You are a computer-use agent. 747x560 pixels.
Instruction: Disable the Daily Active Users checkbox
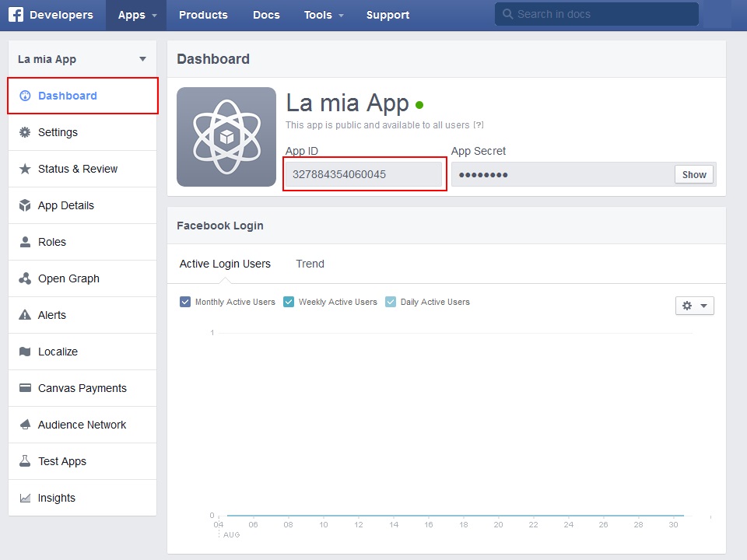coord(391,302)
